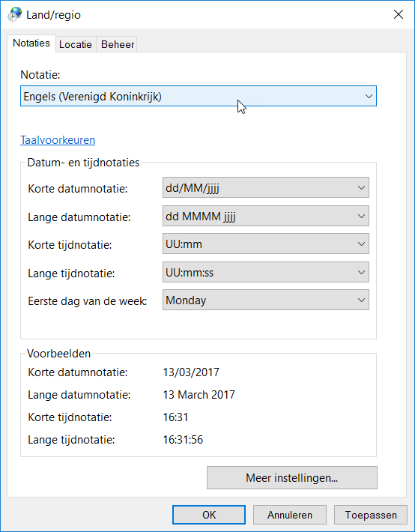Click the chevron beside dd/MM/jjjj
This screenshot has width=415, height=532.
[361, 187]
